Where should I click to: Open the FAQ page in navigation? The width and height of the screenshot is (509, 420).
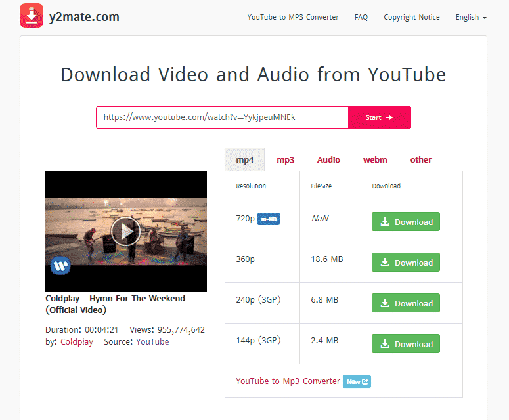(361, 17)
